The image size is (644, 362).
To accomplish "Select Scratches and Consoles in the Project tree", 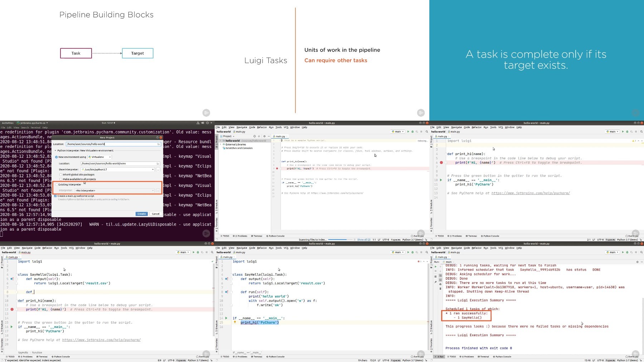I will click(239, 148).
